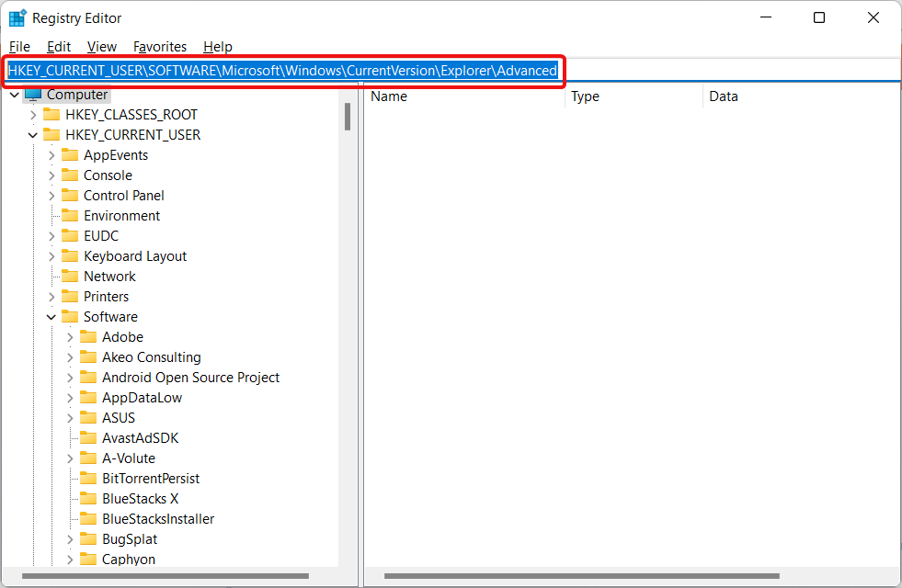The width and height of the screenshot is (902, 588).
Task: Click the Name column header
Action: pos(465,96)
